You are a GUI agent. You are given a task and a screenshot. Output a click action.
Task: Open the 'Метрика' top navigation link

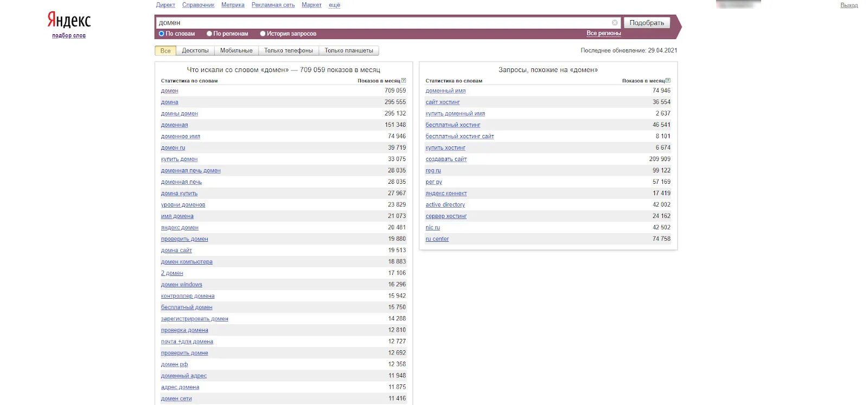click(233, 5)
